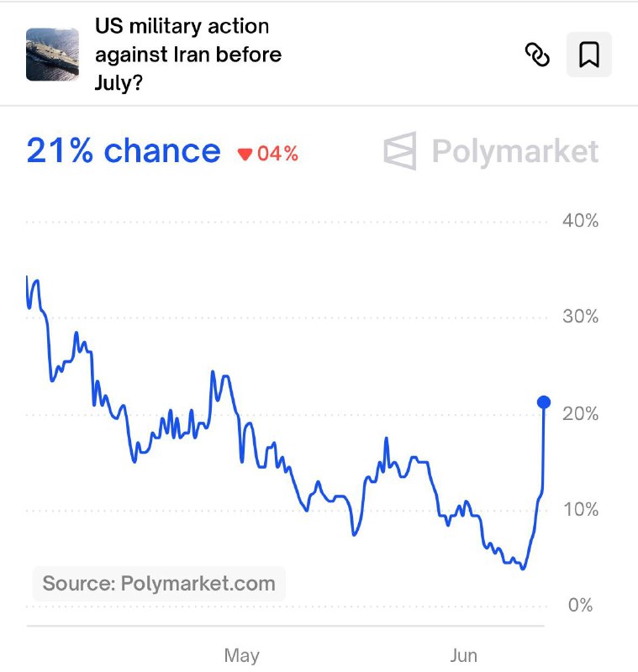Viewport: 638px width, 672px height.
Task: Click the 10% y-axis label
Action: [x=580, y=510]
